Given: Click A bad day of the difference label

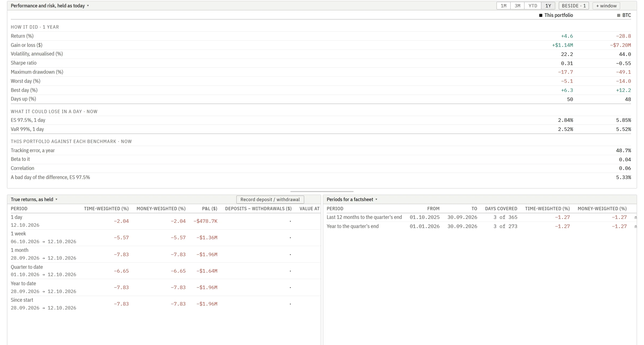Looking at the screenshot, I should click(50, 177).
